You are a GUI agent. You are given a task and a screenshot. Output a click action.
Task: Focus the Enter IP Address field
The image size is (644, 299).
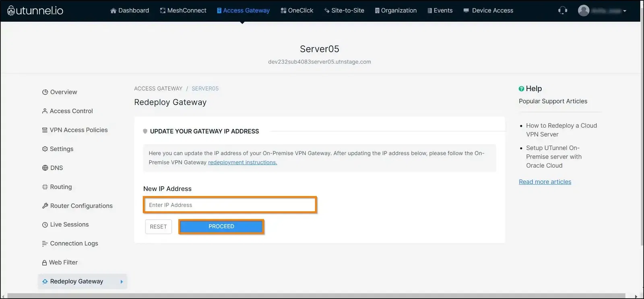230,205
